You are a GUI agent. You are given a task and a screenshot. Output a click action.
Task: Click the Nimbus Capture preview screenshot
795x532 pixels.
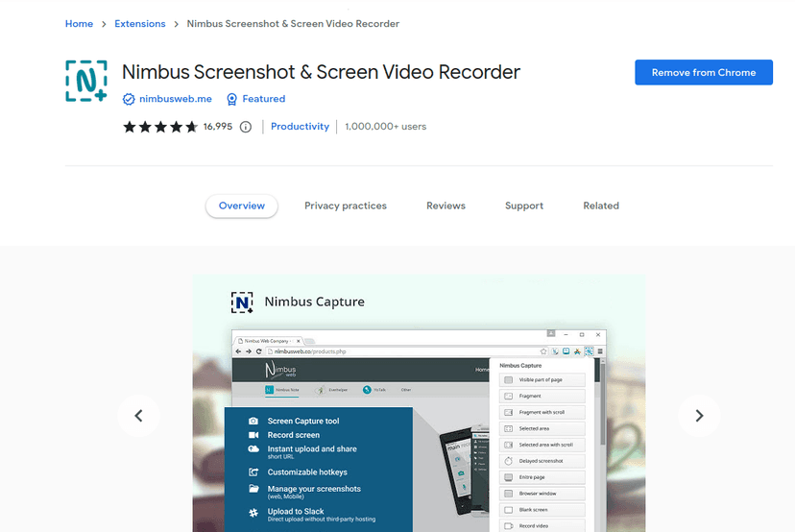(419, 403)
